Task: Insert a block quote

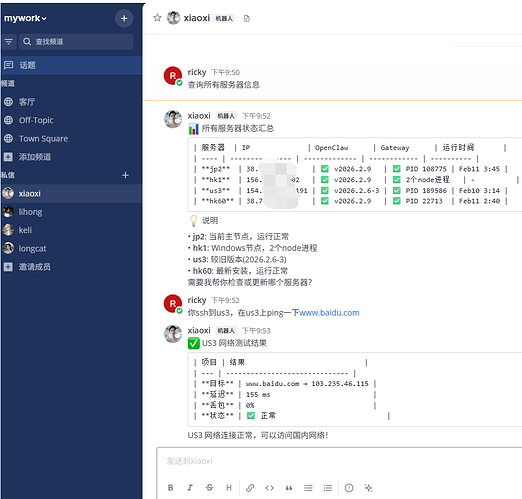Action: [x=289, y=488]
